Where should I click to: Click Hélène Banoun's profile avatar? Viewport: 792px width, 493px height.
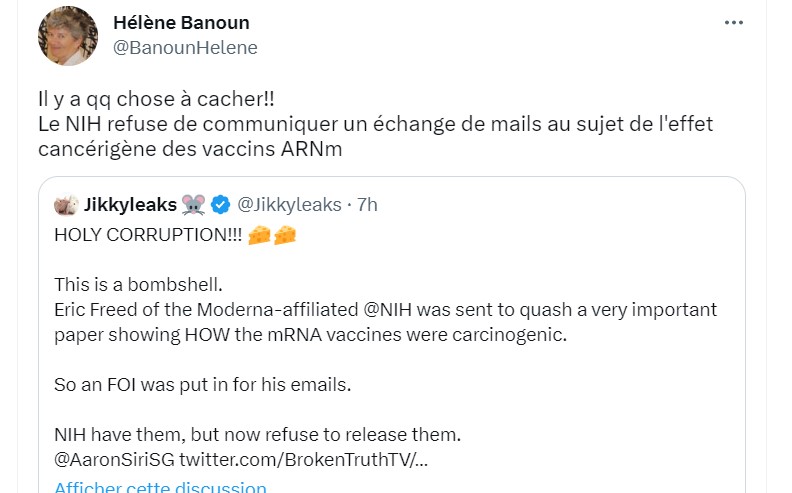coord(67,36)
